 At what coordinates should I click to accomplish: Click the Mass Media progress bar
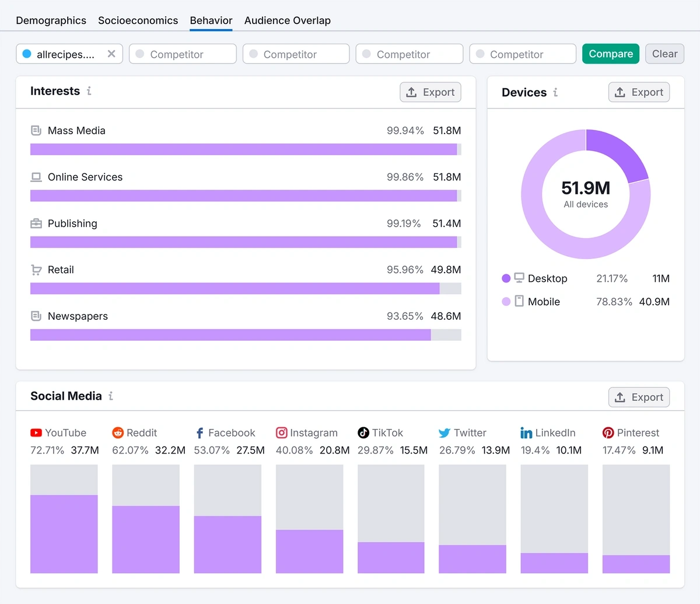[x=246, y=149]
